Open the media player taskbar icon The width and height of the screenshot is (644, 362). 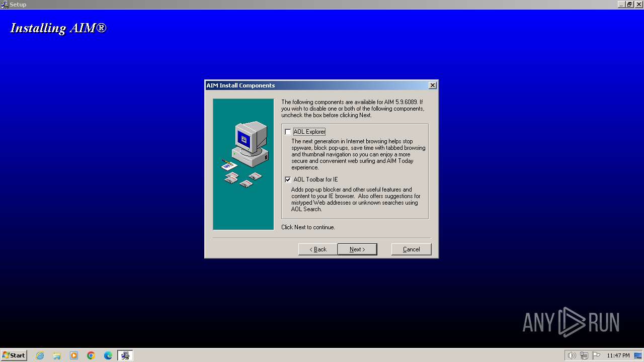point(74,355)
